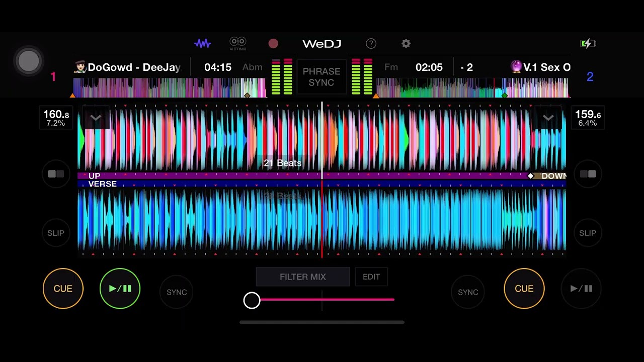Open deck 1 tempo 160.8 display
644x362 pixels.
[x=56, y=118]
